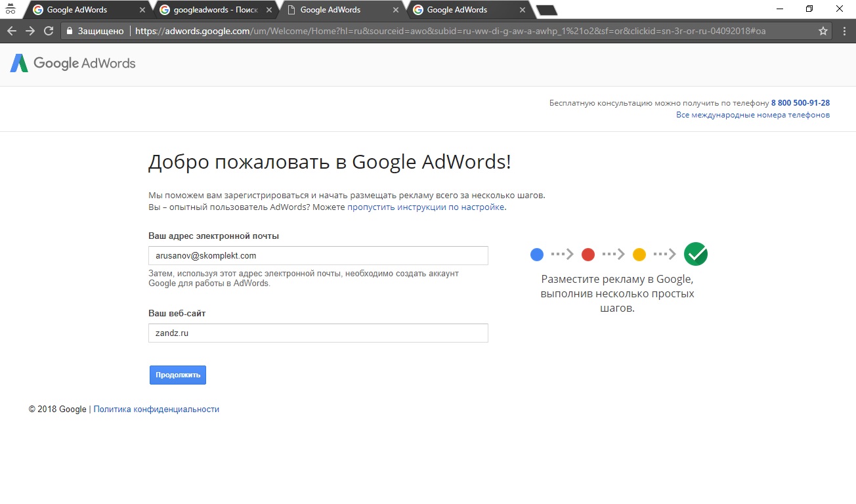Open a new tab with the new-tab button
This screenshot has width=856, height=504.
click(x=546, y=10)
